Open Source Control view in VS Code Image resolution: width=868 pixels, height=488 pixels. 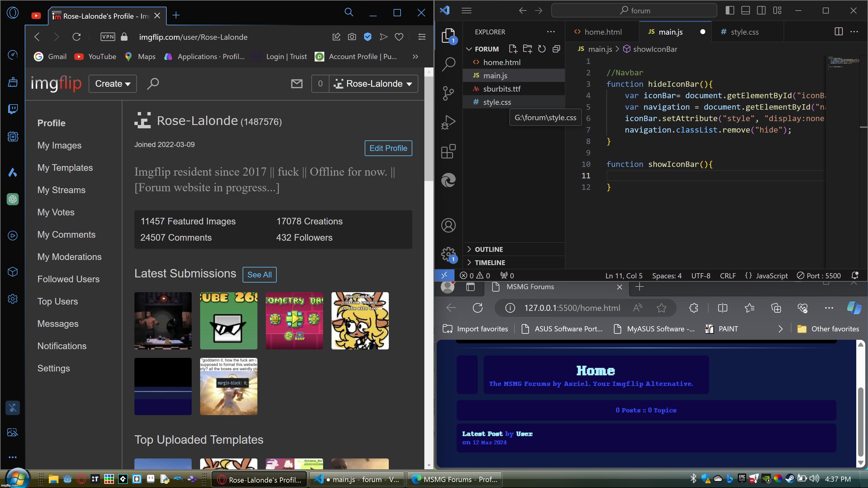(x=448, y=93)
